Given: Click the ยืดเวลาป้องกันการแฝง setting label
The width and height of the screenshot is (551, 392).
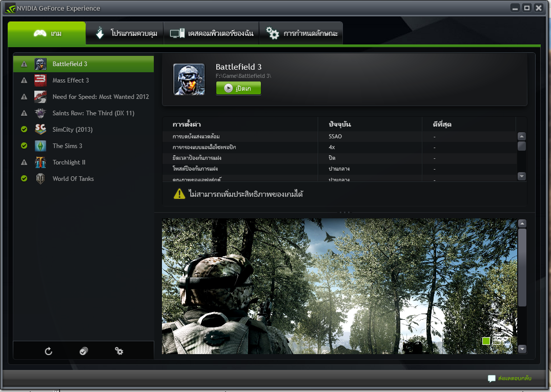Looking at the screenshot, I should click(197, 158).
